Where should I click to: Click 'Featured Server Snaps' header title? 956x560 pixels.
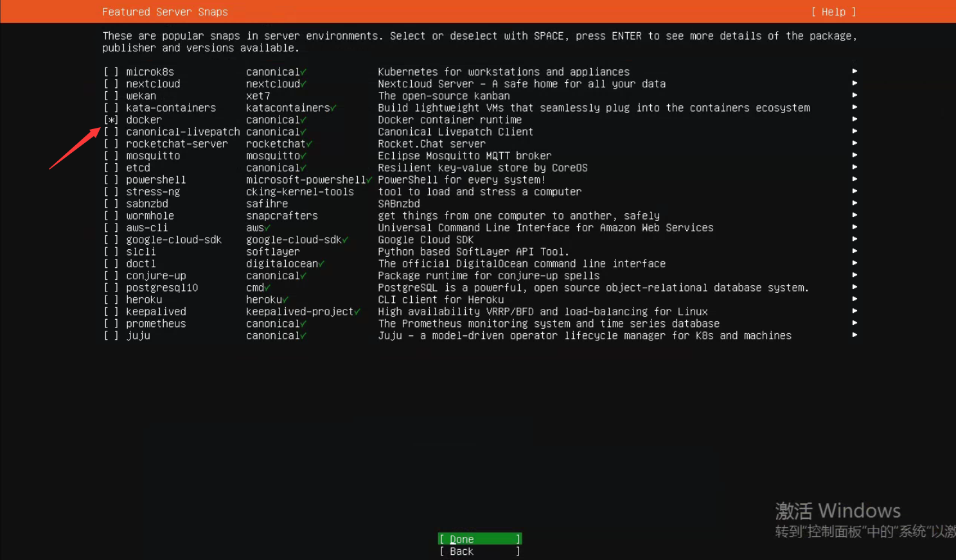(x=164, y=12)
